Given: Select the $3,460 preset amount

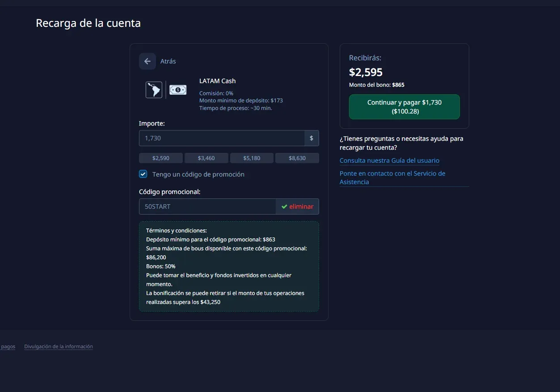Looking at the screenshot, I should (206, 158).
